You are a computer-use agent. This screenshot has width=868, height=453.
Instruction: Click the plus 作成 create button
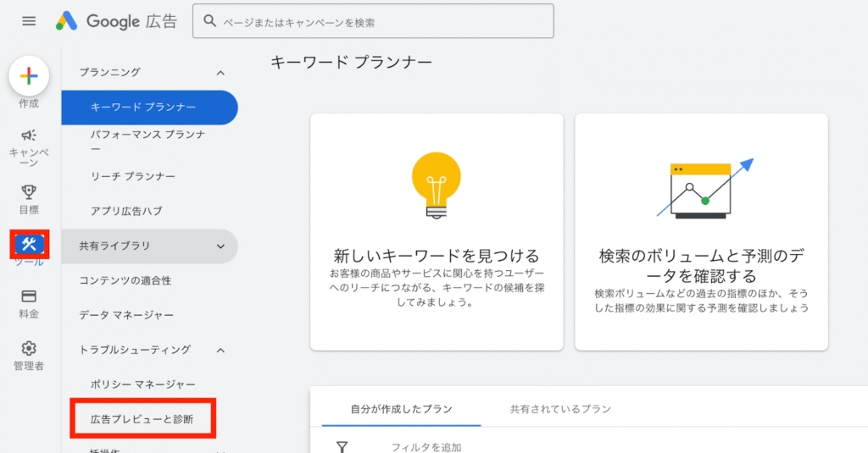[x=29, y=75]
